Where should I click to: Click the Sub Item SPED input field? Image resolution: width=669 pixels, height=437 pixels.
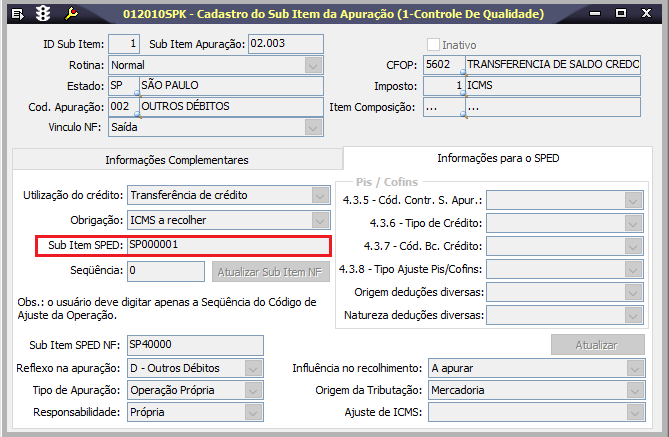(x=227, y=245)
